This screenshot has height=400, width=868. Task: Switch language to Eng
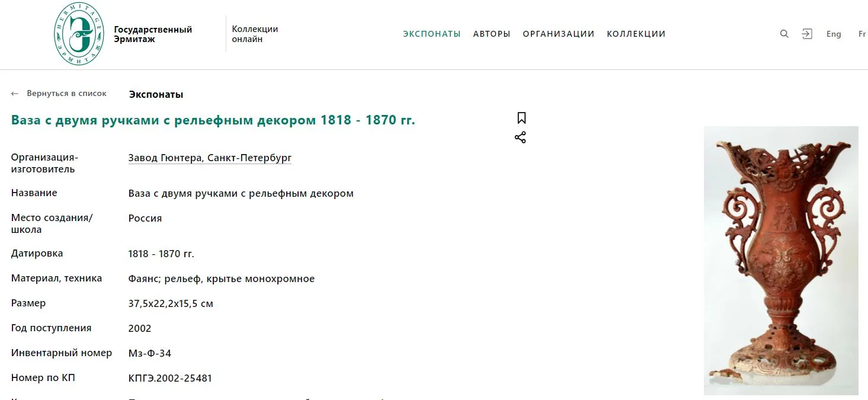pyautogui.click(x=834, y=34)
